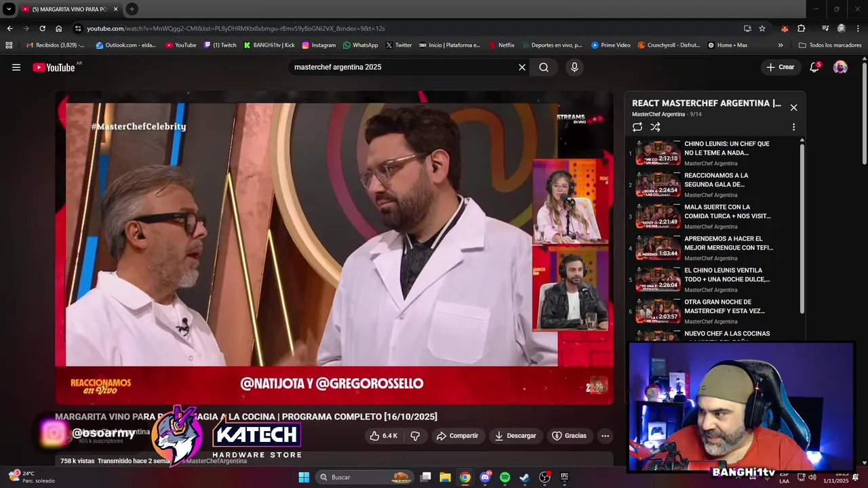Open the browser extensions puzzle icon
Viewport: 868px width, 488px height.
(x=802, y=28)
